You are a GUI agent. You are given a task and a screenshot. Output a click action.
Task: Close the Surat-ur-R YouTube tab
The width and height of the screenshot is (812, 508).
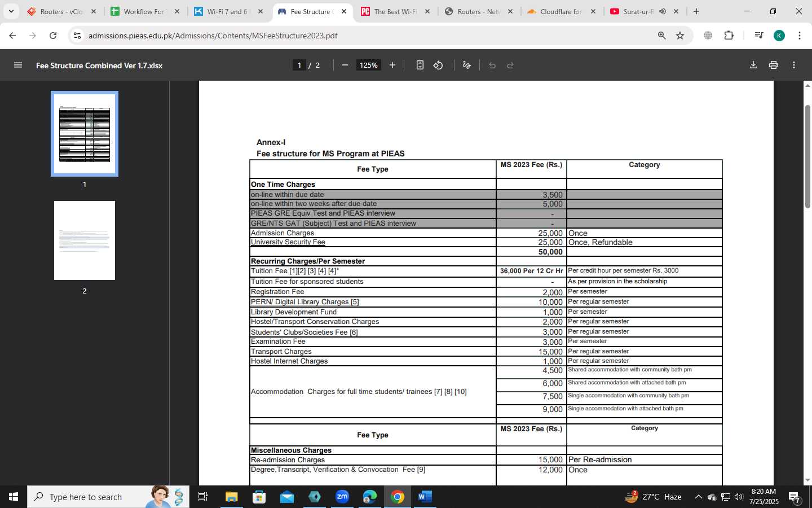(676, 11)
